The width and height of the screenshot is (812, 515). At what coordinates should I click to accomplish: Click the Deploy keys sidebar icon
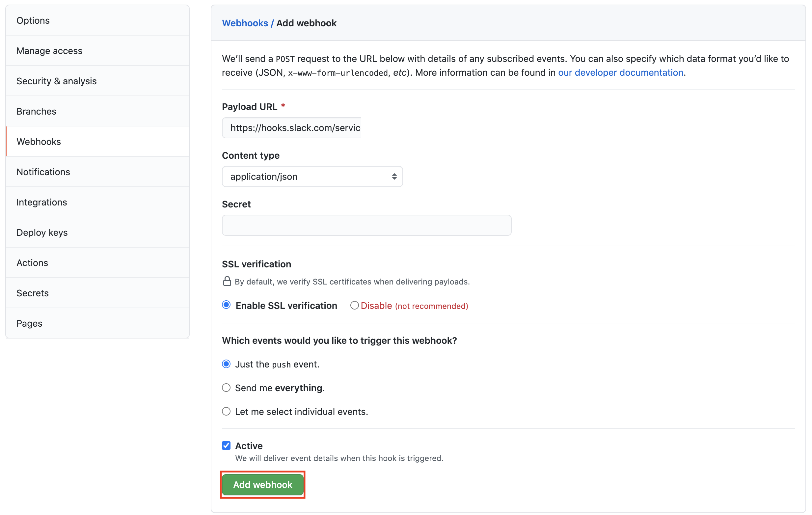click(x=42, y=232)
